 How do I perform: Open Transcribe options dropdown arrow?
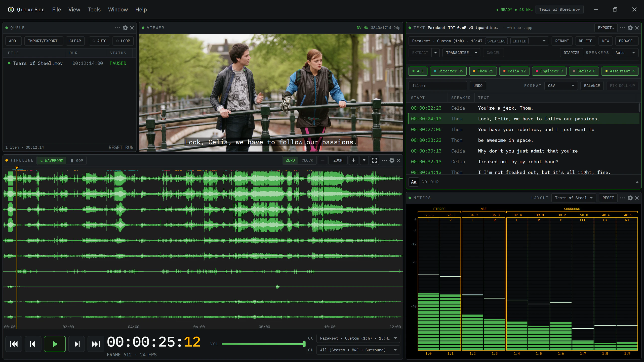476,53
